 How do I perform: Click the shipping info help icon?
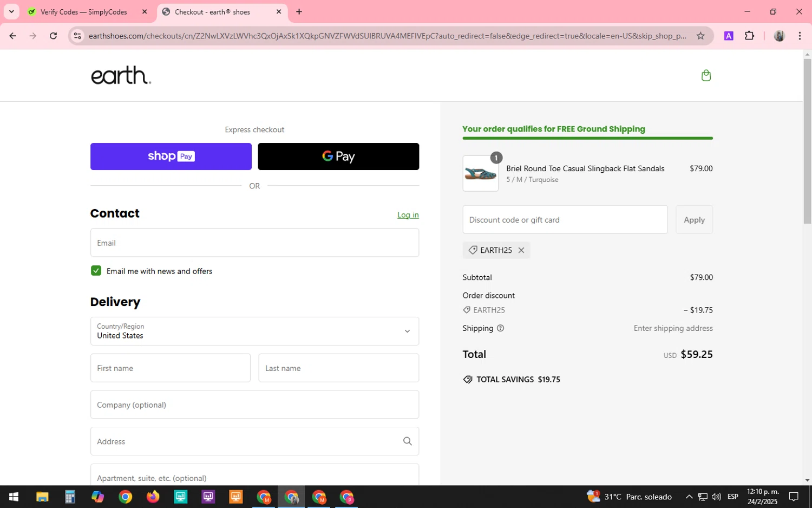click(x=500, y=328)
